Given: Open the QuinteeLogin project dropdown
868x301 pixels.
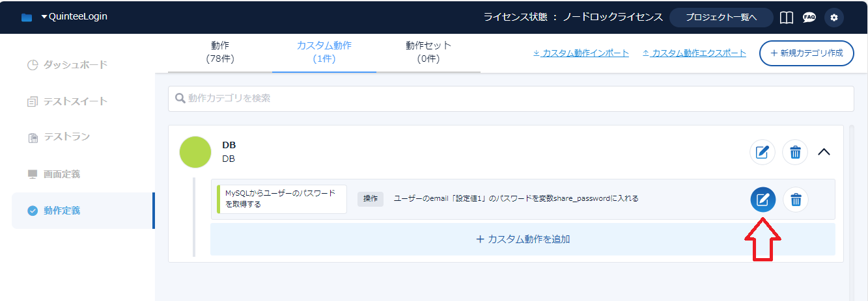Looking at the screenshot, I should pyautogui.click(x=74, y=17).
